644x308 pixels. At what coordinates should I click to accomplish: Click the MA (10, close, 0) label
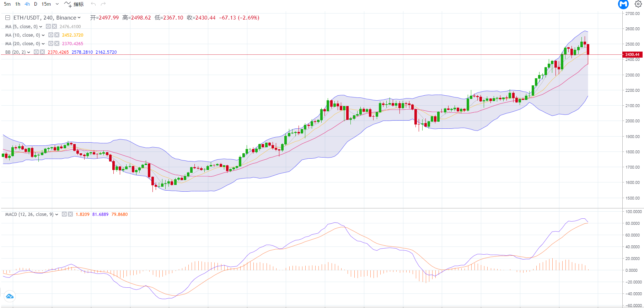tap(23, 35)
